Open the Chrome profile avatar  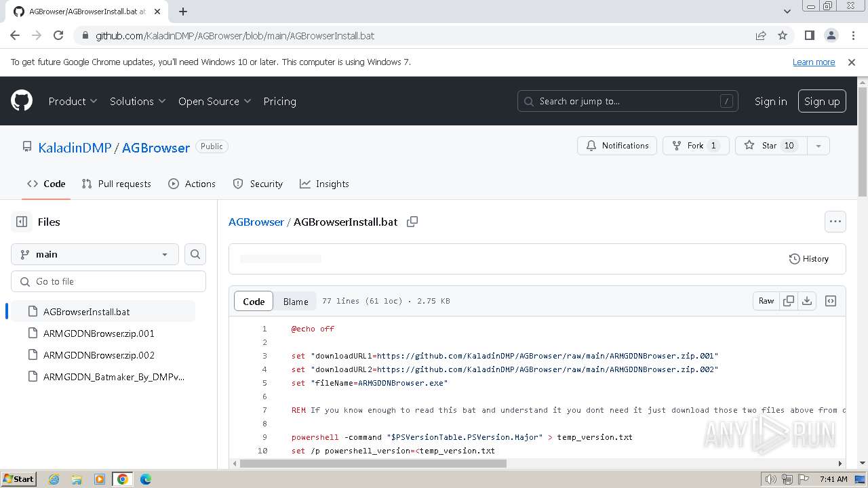click(831, 35)
